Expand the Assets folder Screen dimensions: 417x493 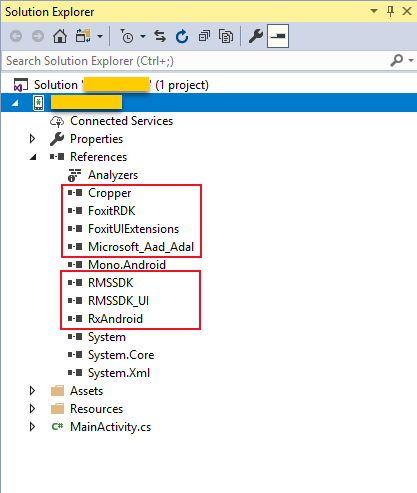(32, 391)
